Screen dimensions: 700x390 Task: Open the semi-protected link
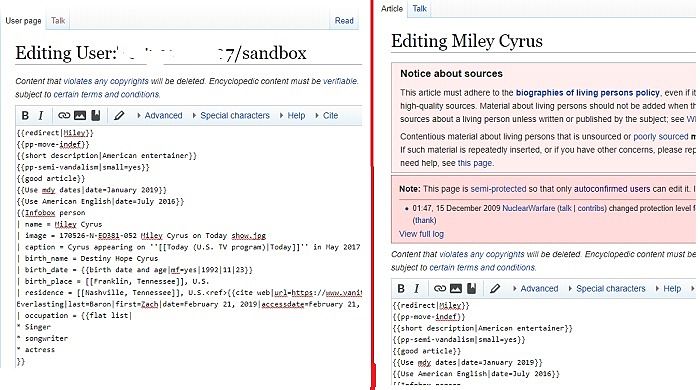coord(498,189)
